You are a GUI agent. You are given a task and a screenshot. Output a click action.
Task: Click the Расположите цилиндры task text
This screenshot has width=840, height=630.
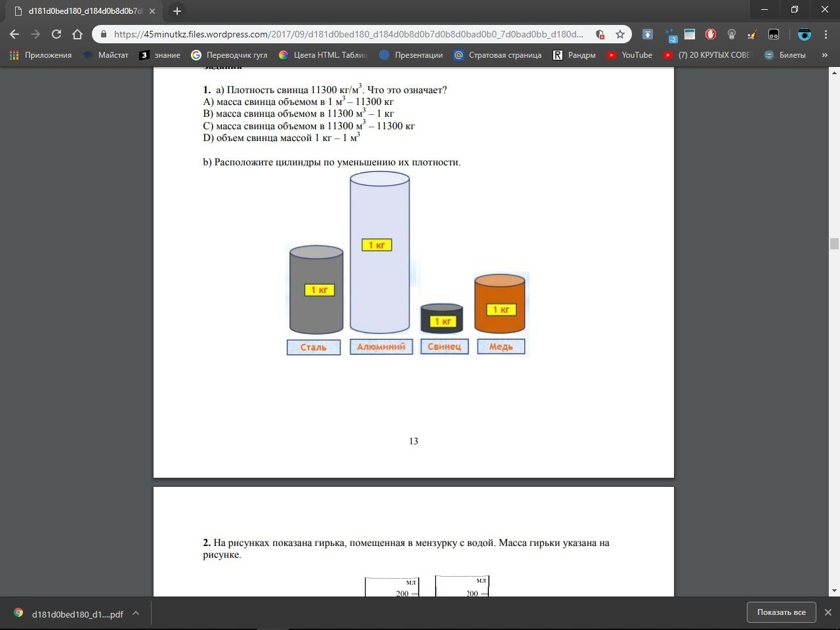(331, 162)
